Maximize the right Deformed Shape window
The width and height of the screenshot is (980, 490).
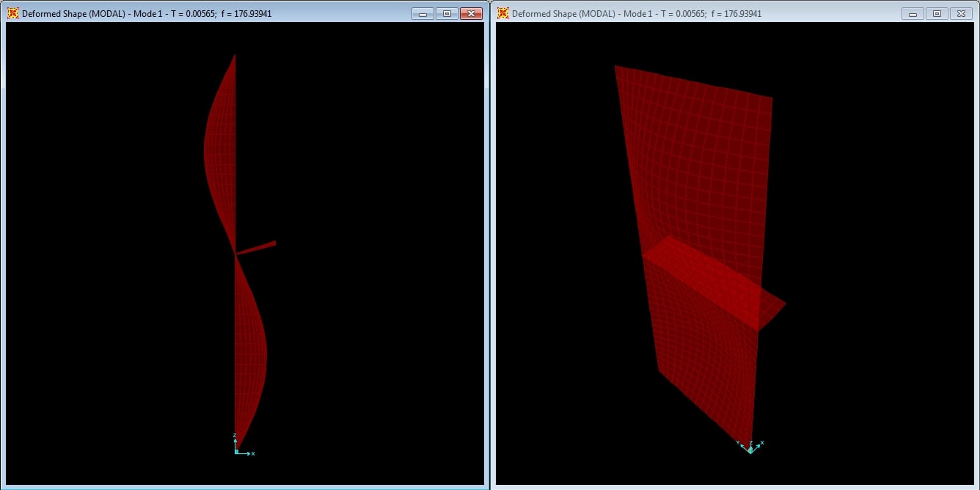(x=937, y=14)
